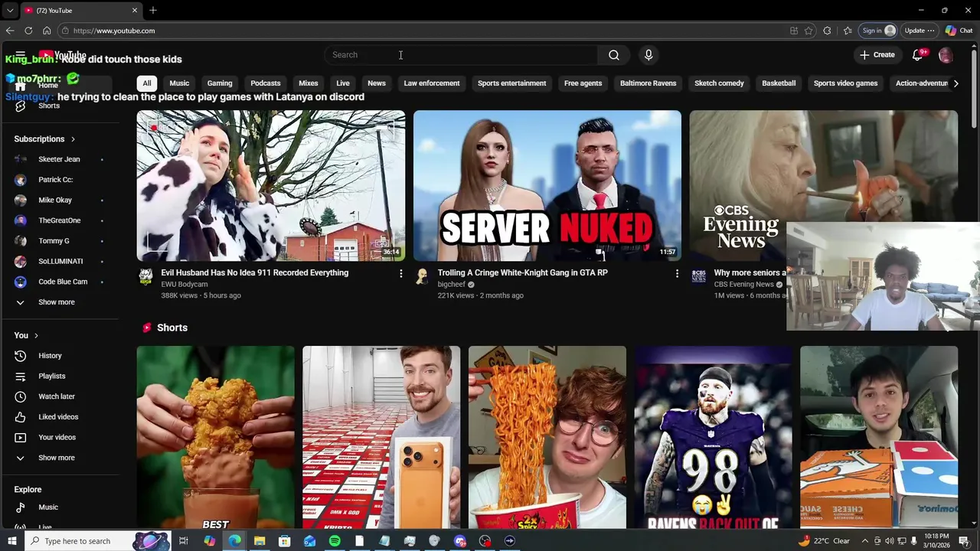Open the favorites list icon
This screenshot has height=551, width=980.
(848, 31)
